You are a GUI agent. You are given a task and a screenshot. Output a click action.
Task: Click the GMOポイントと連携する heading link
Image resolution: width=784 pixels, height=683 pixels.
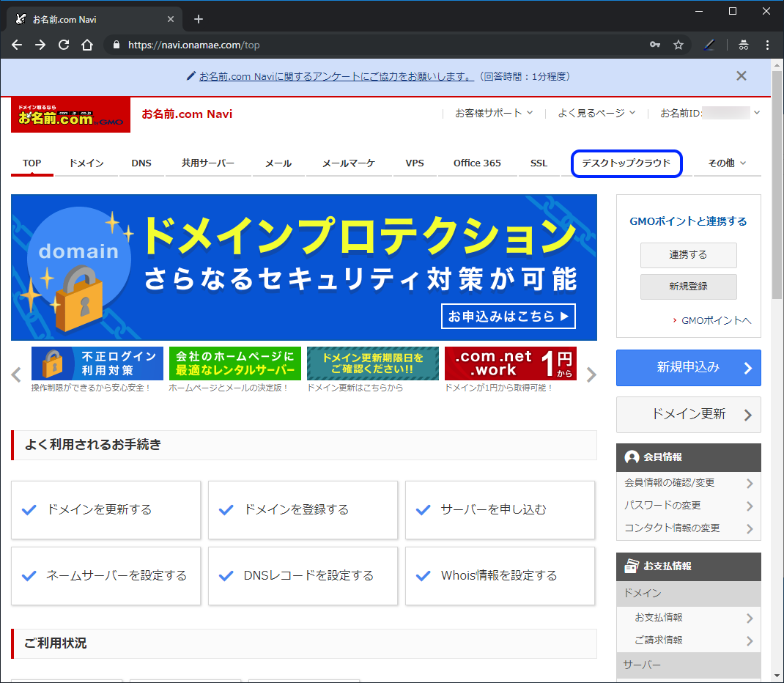(x=688, y=221)
